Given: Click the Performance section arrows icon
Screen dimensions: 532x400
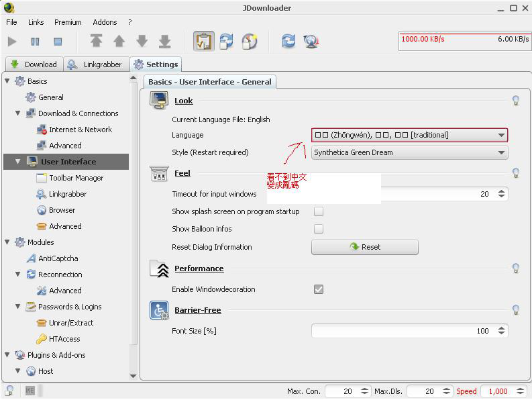Looking at the screenshot, I should (159, 269).
